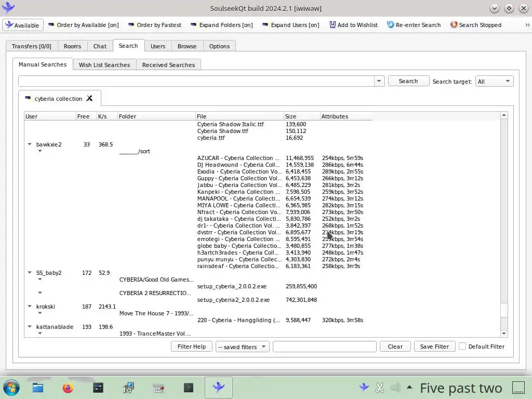Screen dimensions: 532x399
Task: Open the Options tab
Action: pyautogui.click(x=220, y=46)
